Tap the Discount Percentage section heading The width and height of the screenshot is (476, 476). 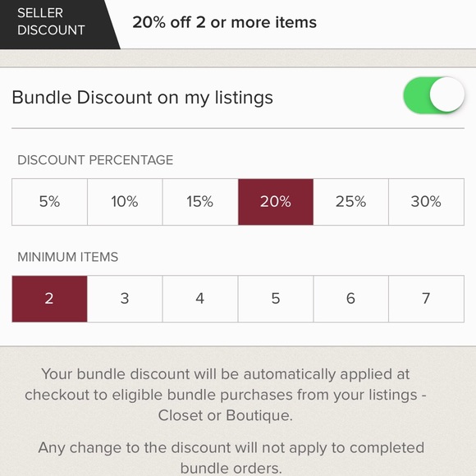(x=95, y=160)
